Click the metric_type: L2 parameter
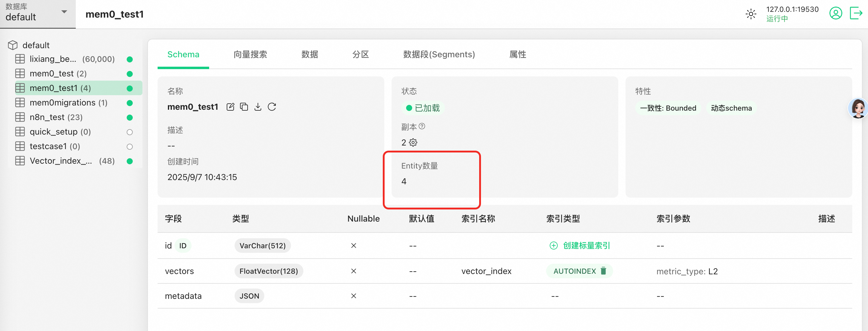Image resolution: width=868 pixels, height=331 pixels. coord(687,271)
